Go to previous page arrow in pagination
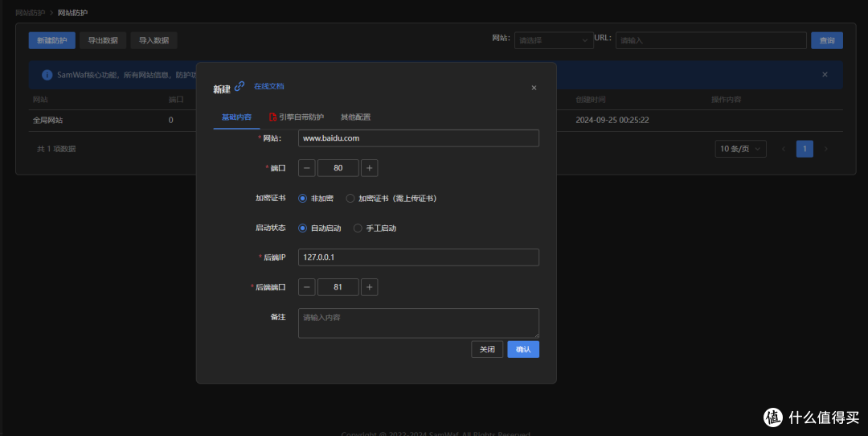This screenshot has width=868, height=436. [x=784, y=149]
